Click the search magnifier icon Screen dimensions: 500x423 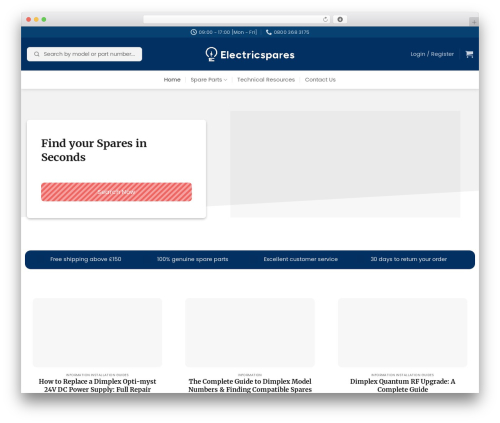click(37, 54)
